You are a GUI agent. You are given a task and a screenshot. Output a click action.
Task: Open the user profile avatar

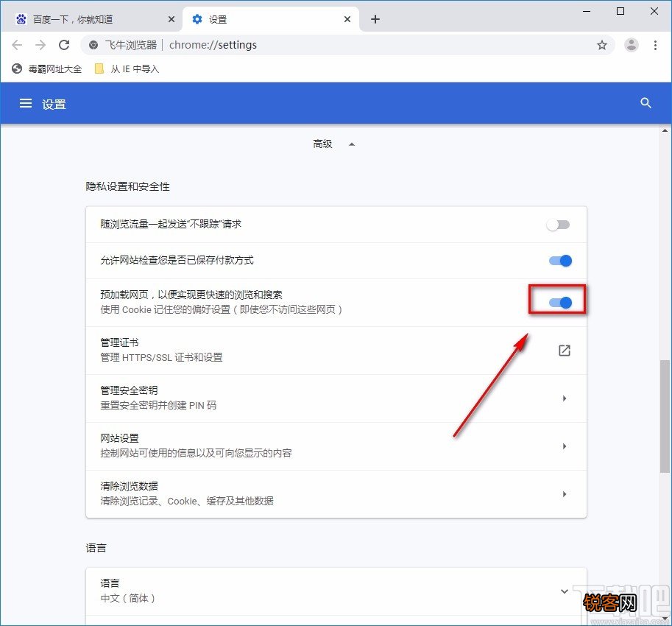[632, 45]
